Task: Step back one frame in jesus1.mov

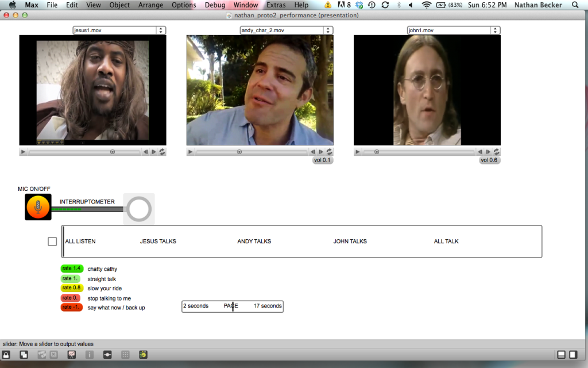Action: click(x=145, y=152)
